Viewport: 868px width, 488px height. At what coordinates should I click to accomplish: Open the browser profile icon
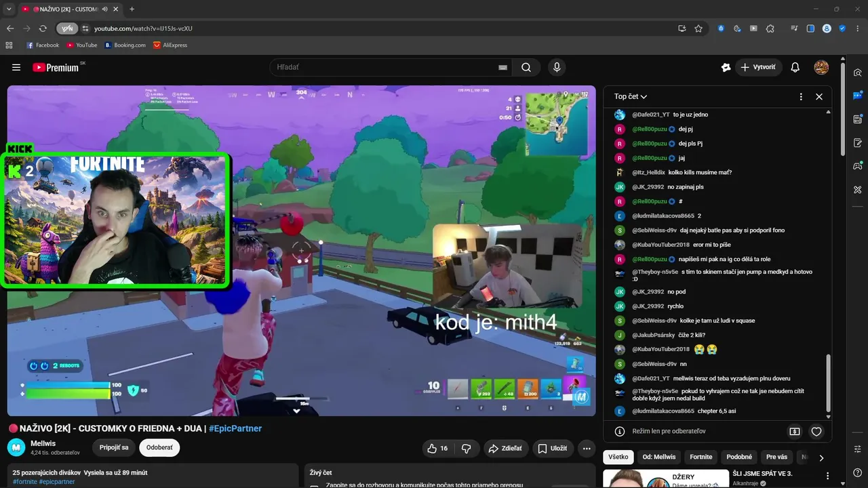(x=827, y=28)
